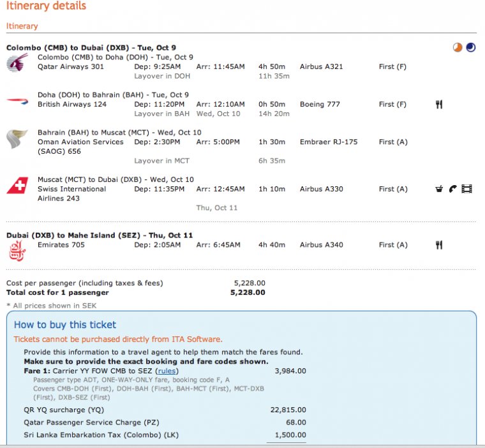Screen dimensions: 485x448
Task: Click the snack basket icon on the Swiss flight
Action: [x=439, y=189]
